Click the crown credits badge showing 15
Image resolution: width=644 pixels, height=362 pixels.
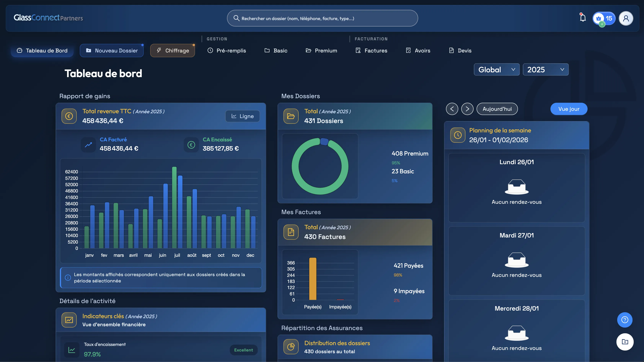pos(604,18)
